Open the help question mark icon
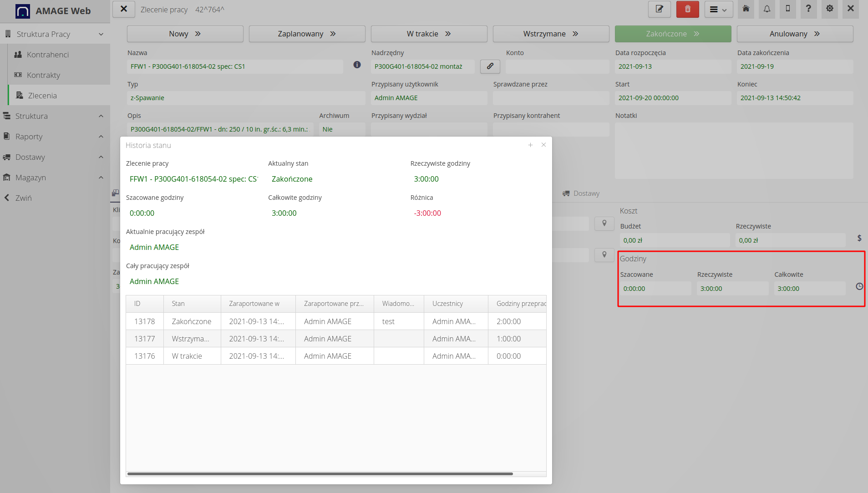This screenshot has width=868, height=493. (808, 9)
